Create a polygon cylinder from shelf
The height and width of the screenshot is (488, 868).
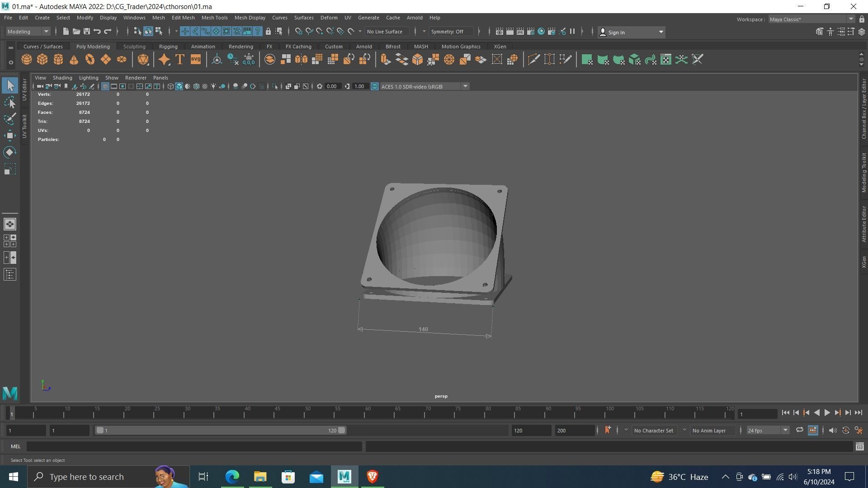pyautogui.click(x=58, y=60)
